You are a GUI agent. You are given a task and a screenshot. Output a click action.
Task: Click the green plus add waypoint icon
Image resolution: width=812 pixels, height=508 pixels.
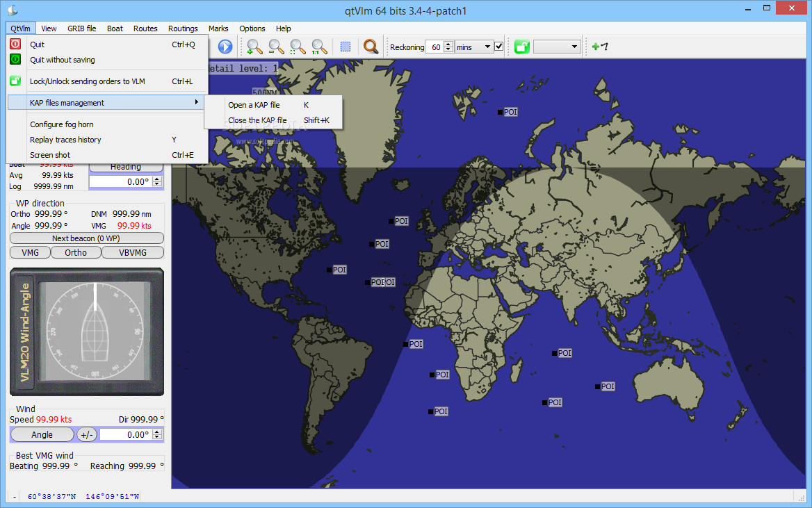tap(600, 47)
